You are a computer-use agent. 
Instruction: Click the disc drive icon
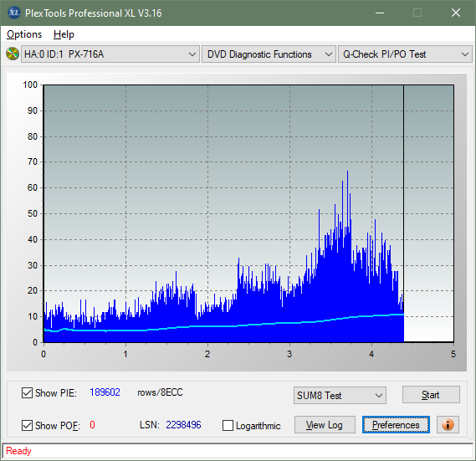[x=13, y=54]
